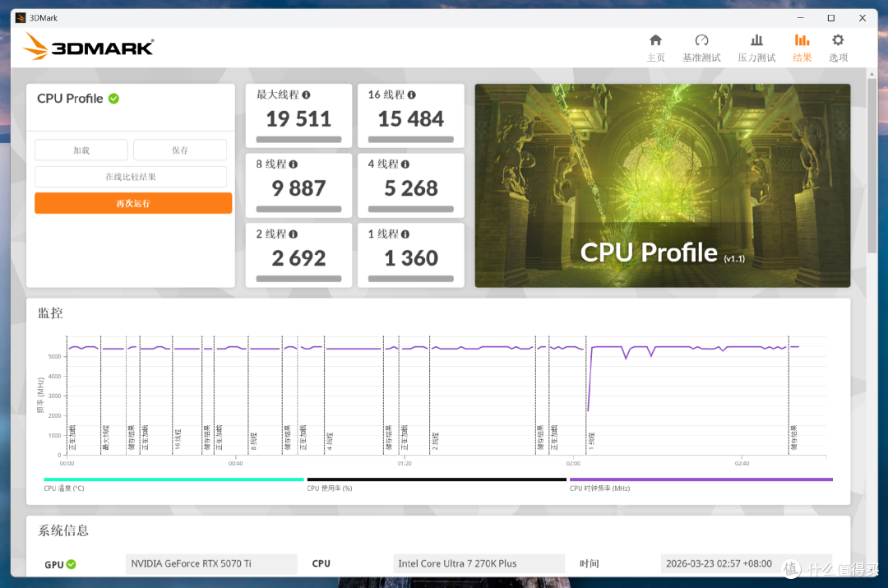
Task: Click the 4 线程 score 5 268
Action: click(410, 188)
